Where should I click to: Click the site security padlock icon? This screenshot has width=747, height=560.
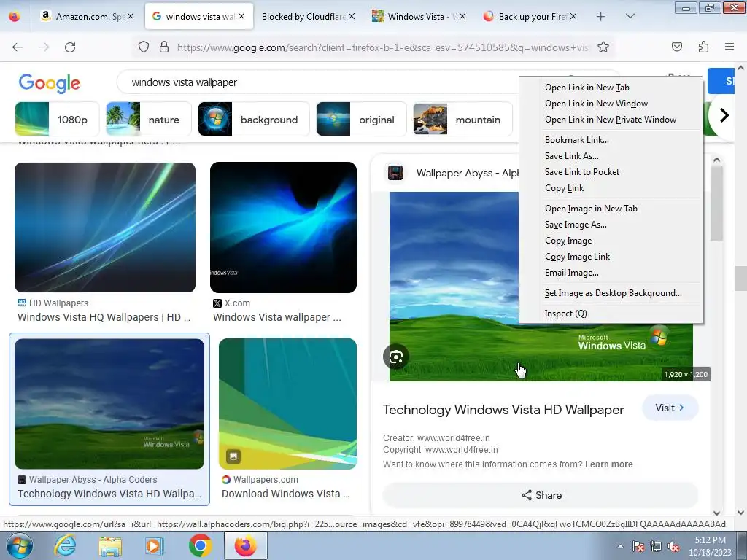point(164,47)
